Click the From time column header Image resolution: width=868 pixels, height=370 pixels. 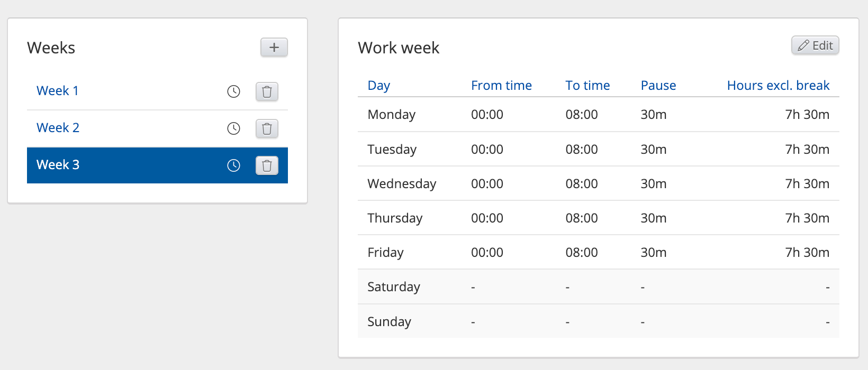click(x=501, y=86)
